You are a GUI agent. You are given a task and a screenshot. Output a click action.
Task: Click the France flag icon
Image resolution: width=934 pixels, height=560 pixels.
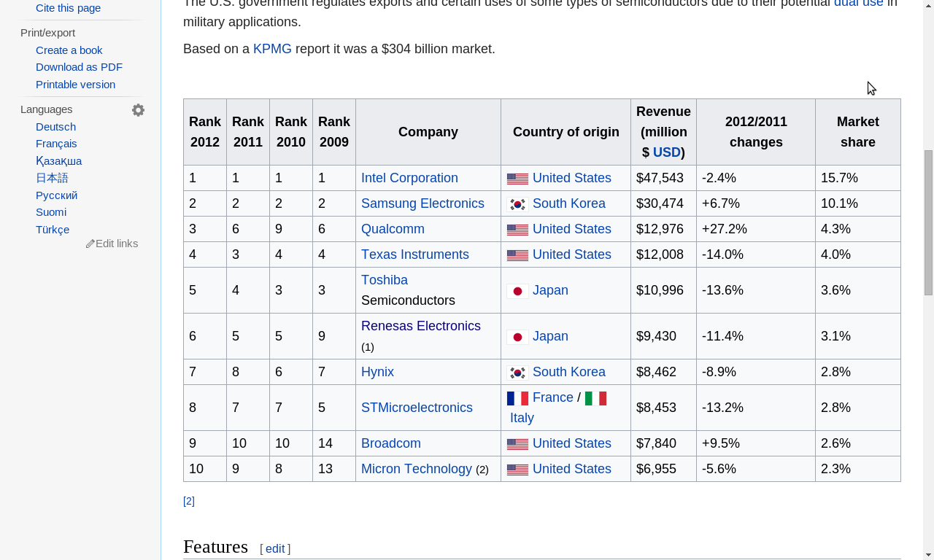(517, 398)
